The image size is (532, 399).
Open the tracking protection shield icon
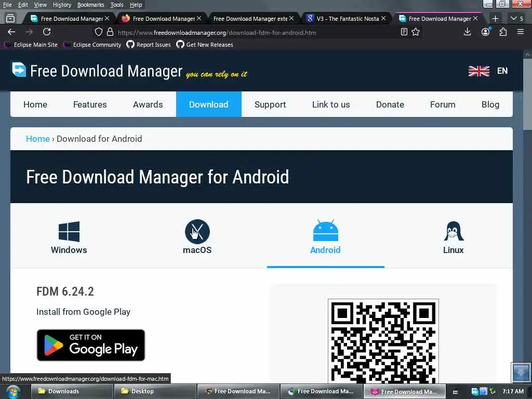[98, 32]
